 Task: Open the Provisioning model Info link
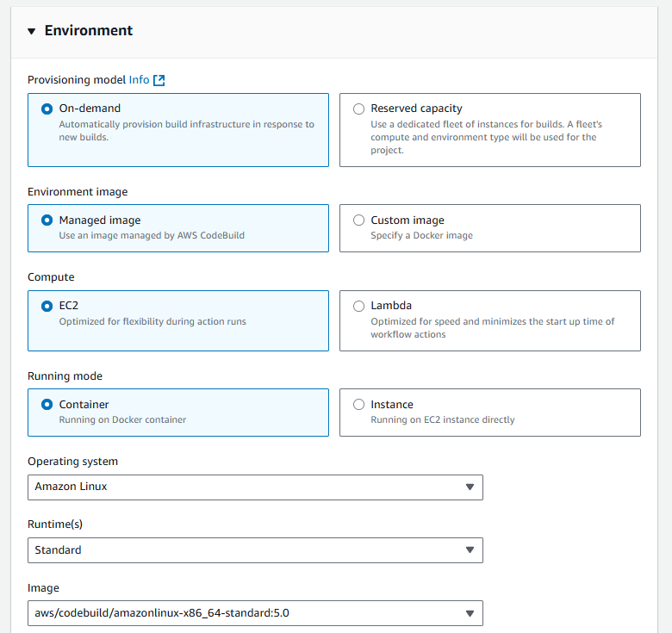[139, 80]
